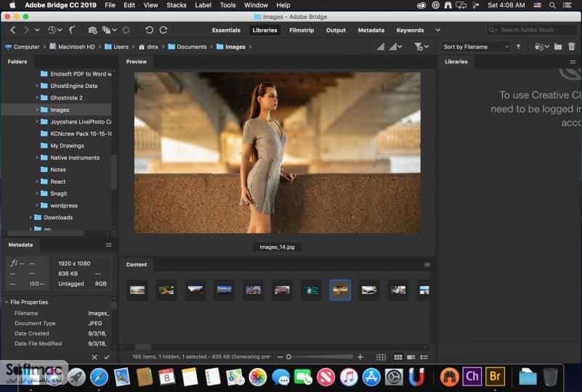Zoom out thumbnails with minus button

280,356
